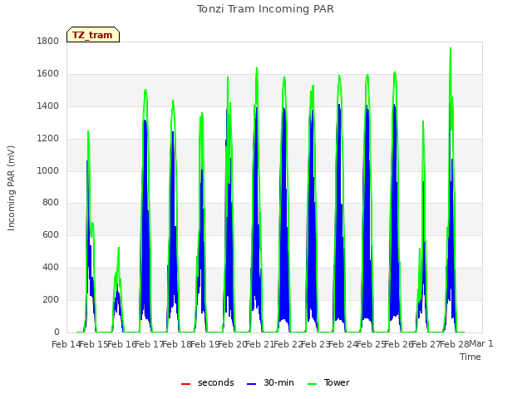Screen dimensions: 532x399
Task: Click the tallest green Tower peak near Feb 28
Action: pyautogui.click(x=451, y=48)
